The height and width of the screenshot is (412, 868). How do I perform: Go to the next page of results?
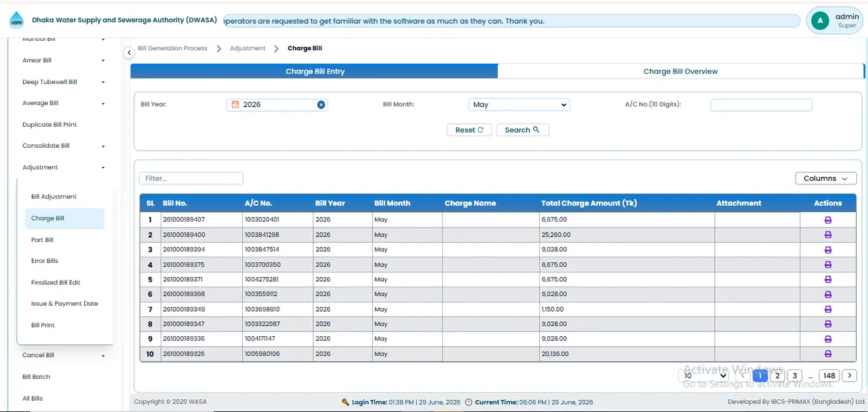tap(850, 375)
